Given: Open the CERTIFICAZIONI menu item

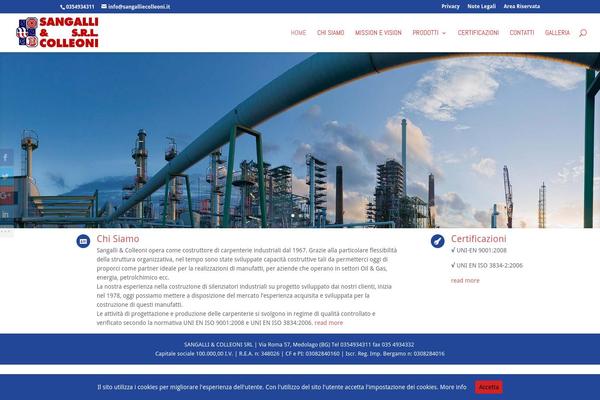Looking at the screenshot, I should tap(478, 33).
